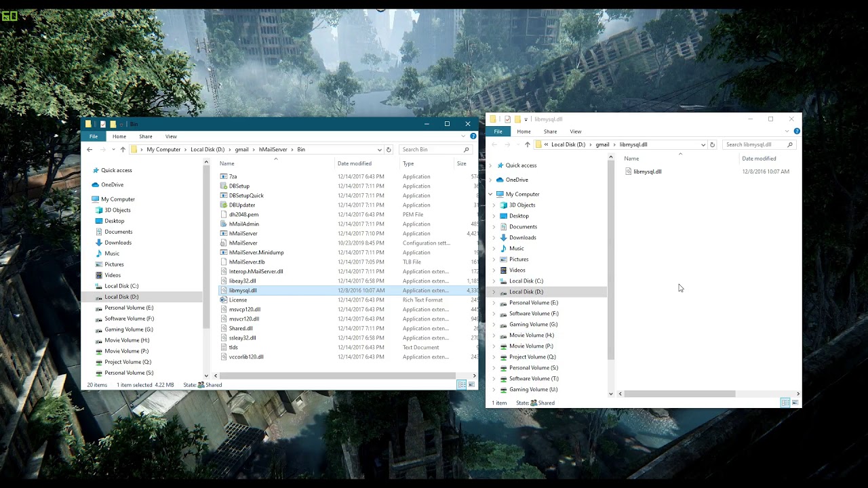868x488 pixels.
Task: Open the File menu in Bin window
Action: coord(94,136)
